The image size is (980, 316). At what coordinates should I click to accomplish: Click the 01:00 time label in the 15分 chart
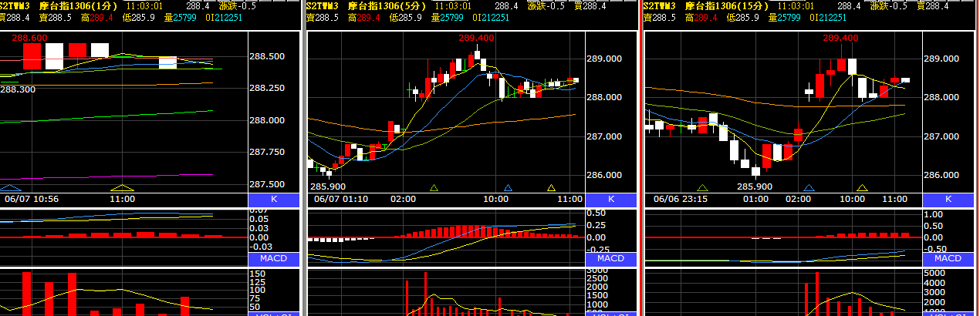pos(756,200)
